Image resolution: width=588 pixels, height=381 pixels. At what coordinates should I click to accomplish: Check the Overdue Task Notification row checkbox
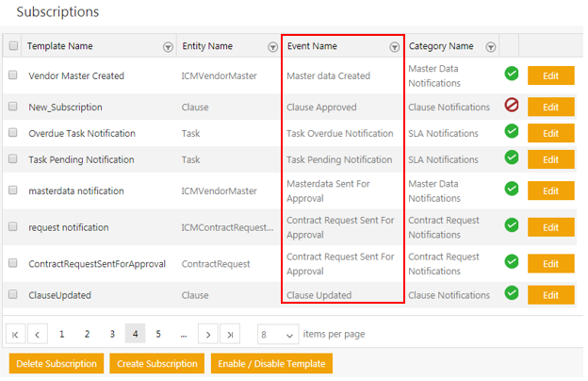tap(13, 133)
